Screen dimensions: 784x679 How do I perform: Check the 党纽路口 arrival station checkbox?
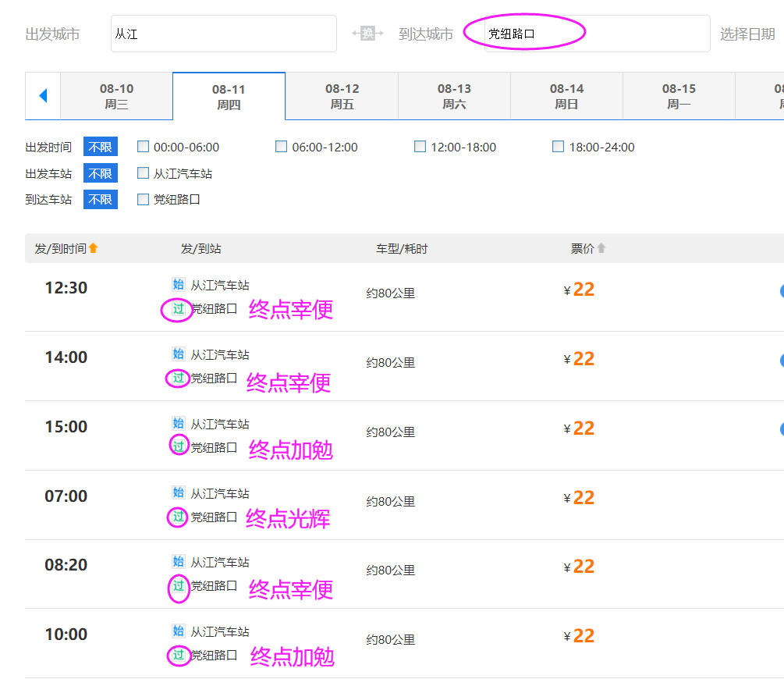[x=143, y=199]
